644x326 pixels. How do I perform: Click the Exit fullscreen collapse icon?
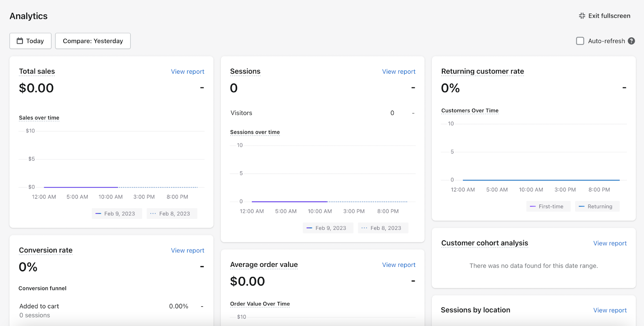(x=582, y=16)
